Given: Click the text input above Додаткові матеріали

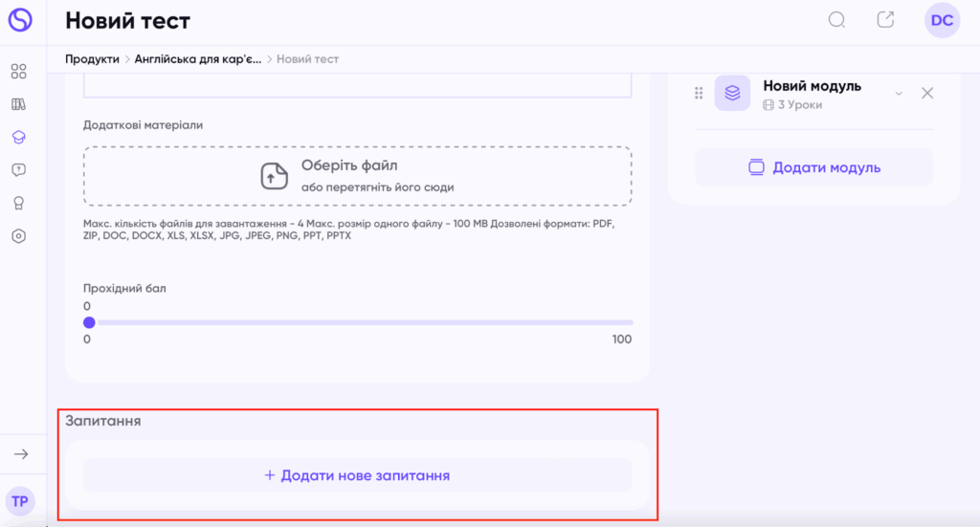Looking at the screenshot, I should click(358, 85).
